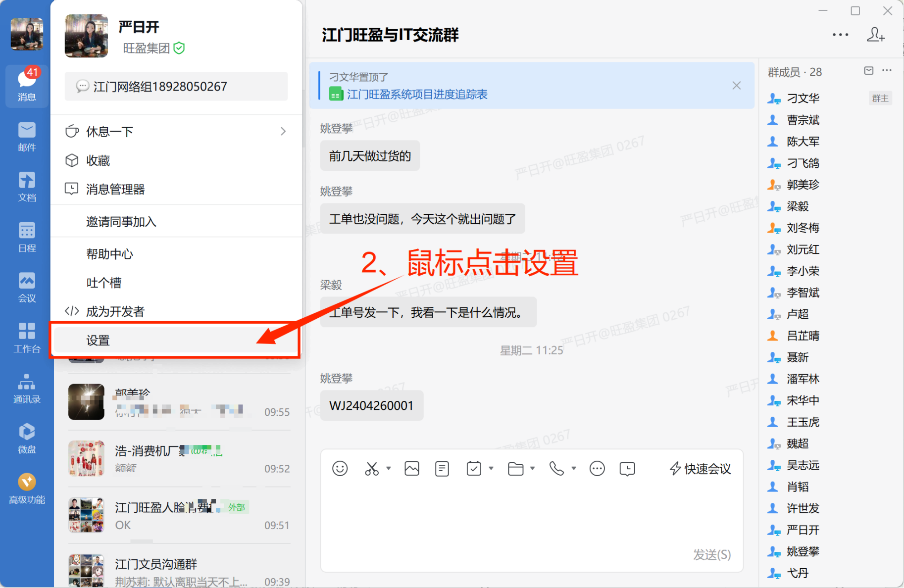Open the group chat more options menu
Image resolution: width=904 pixels, height=588 pixels.
click(x=840, y=35)
